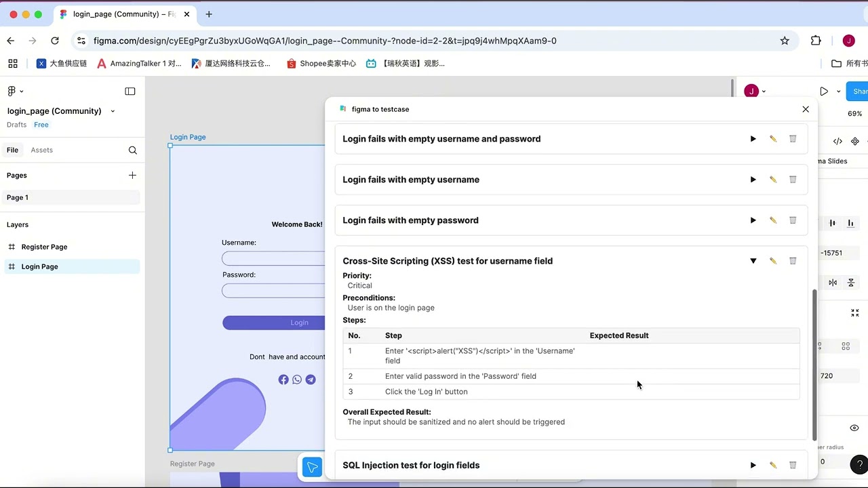Click the 'Login Page' frame label on canvas
This screenshot has height=488, width=868.
[x=188, y=137]
